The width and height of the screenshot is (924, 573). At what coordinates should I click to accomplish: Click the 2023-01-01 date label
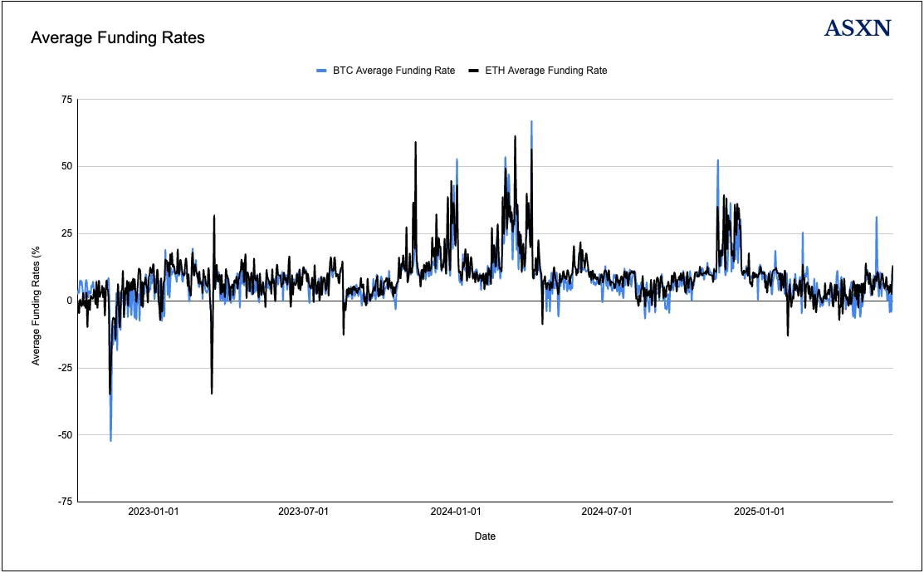click(154, 512)
